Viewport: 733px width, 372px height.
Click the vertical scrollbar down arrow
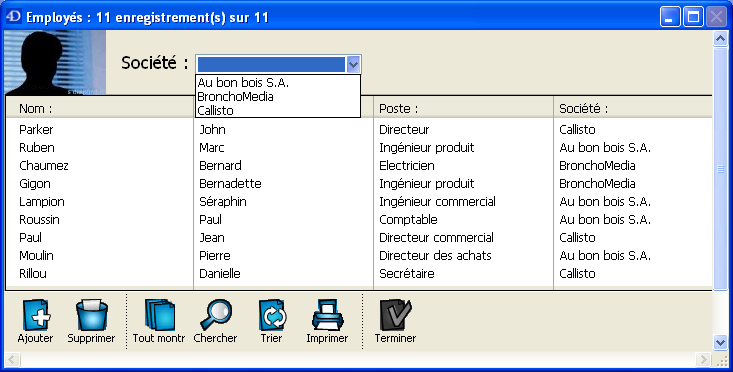pyautogui.click(x=720, y=342)
